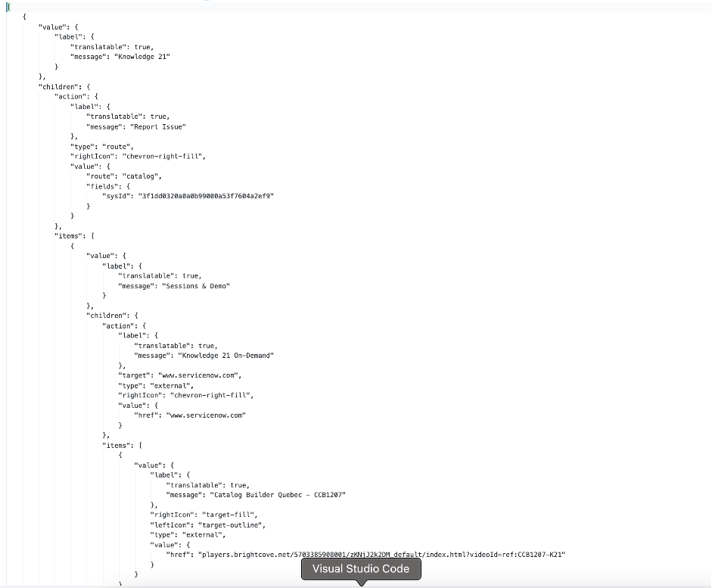Screen dimensions: 712x588
Task: Select the "Report Issue" message string
Action: point(158,126)
